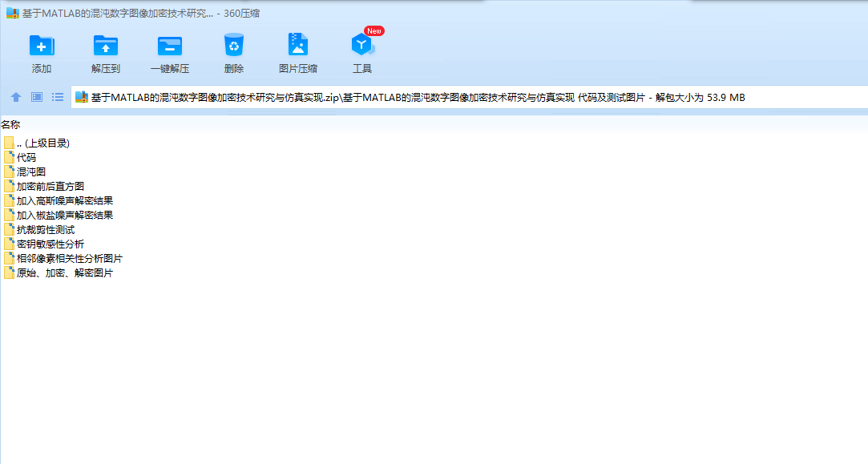Click the 360压缩 title bar app icon

[12, 14]
